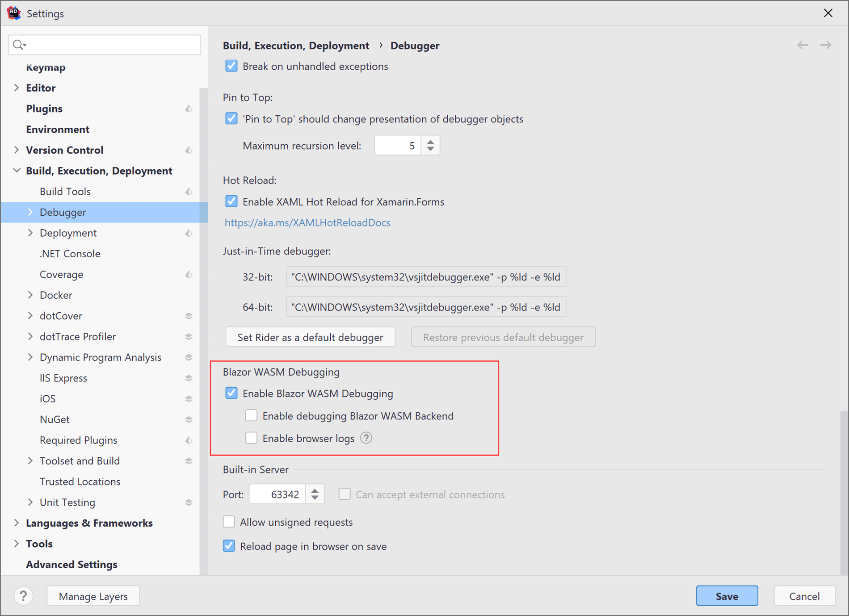
Task: Open the XAMLHotReloadDocs link
Action: [x=307, y=222]
